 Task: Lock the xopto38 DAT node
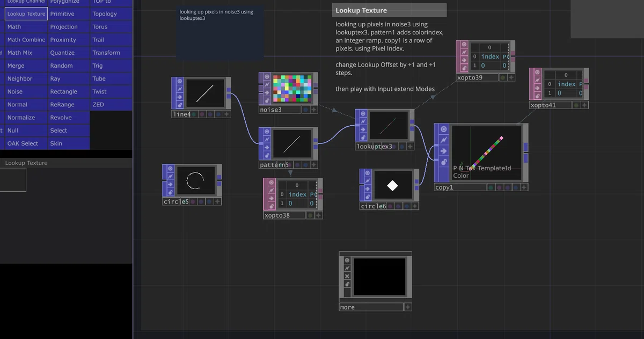tap(272, 205)
